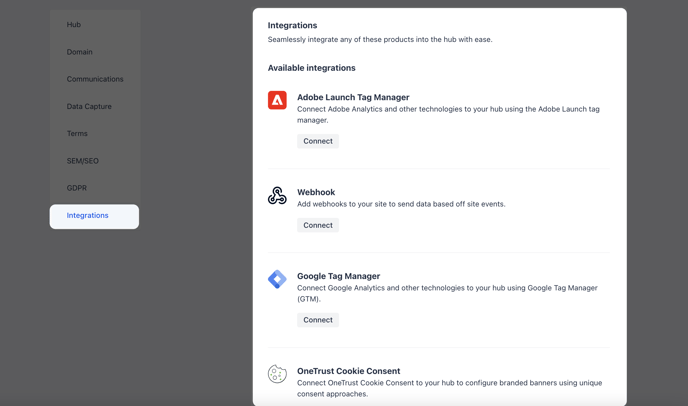Click the OneTrust Cookie Consent heading

point(348,371)
